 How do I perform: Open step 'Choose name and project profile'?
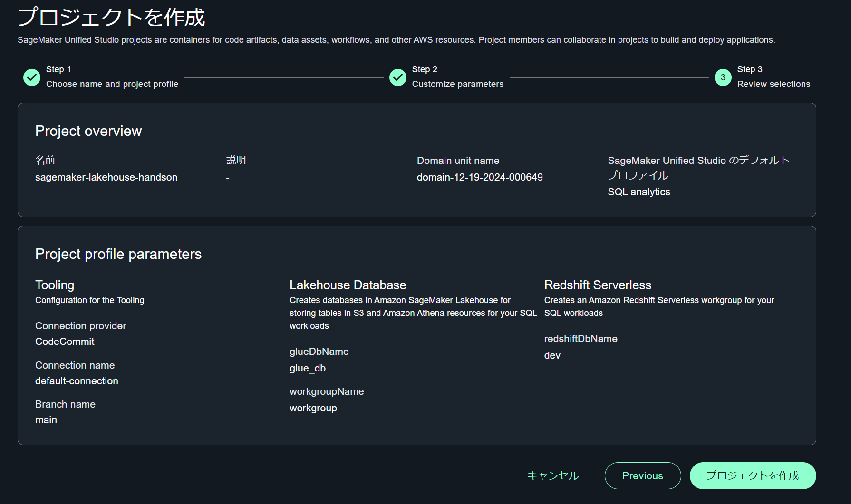click(112, 84)
